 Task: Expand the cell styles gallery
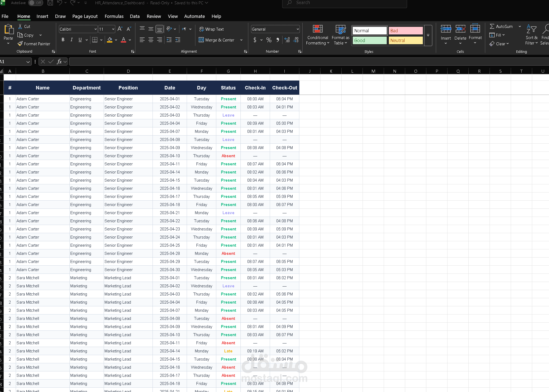(428, 36)
